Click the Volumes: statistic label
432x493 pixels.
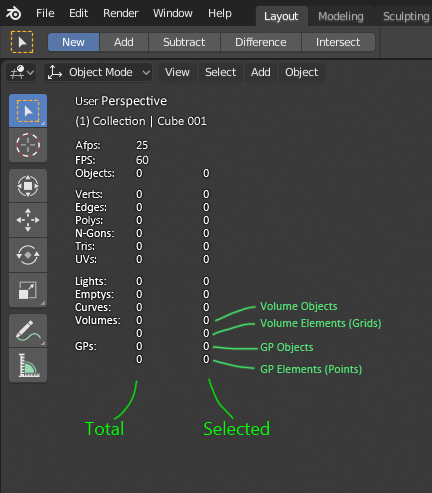[x=98, y=320]
